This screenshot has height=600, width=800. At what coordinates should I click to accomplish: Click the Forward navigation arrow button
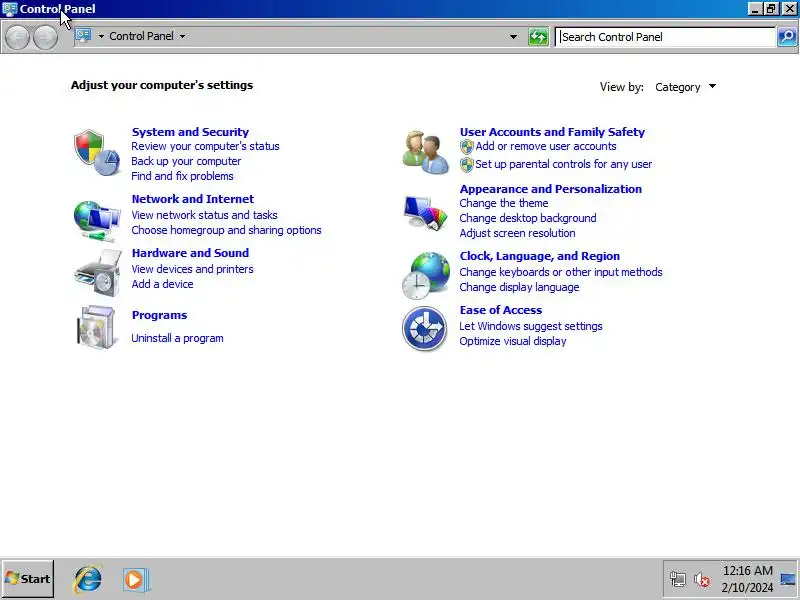click(x=45, y=37)
